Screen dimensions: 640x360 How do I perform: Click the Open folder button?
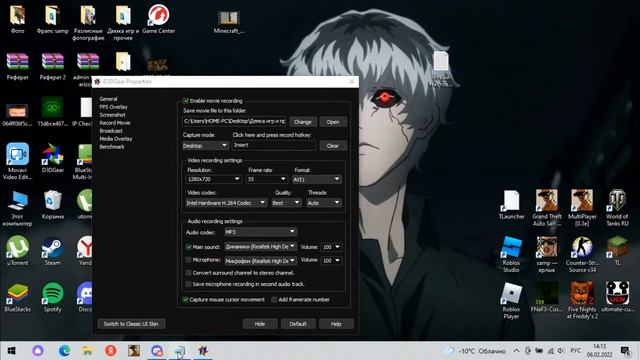click(x=333, y=122)
